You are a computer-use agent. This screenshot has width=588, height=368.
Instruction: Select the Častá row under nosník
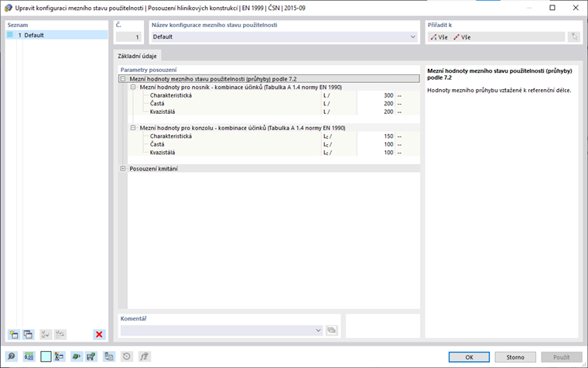coord(274,104)
